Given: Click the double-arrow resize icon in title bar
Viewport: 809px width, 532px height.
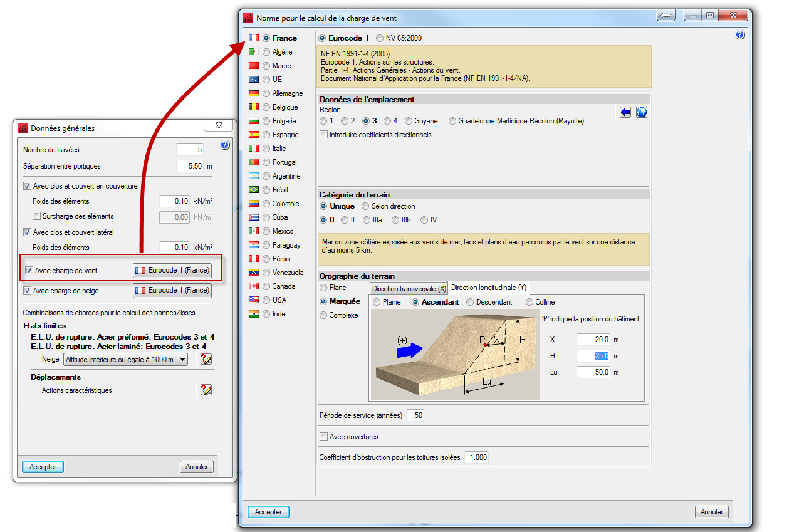Looking at the screenshot, I should point(666,16).
